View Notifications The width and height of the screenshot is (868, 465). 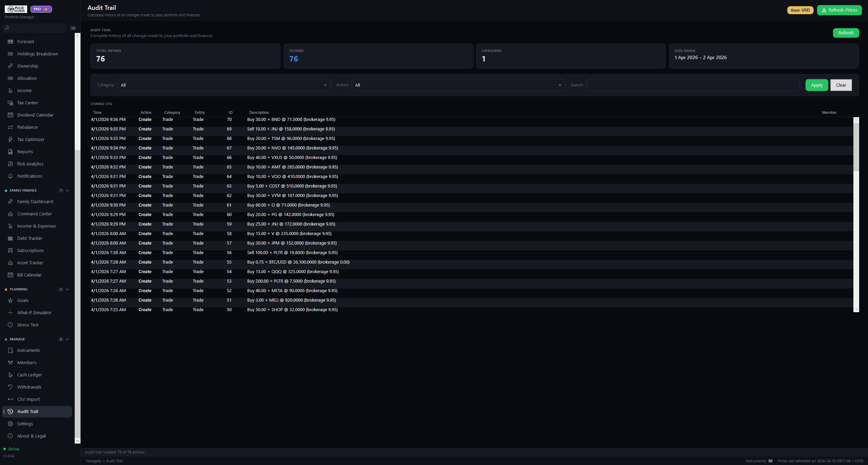[29, 176]
